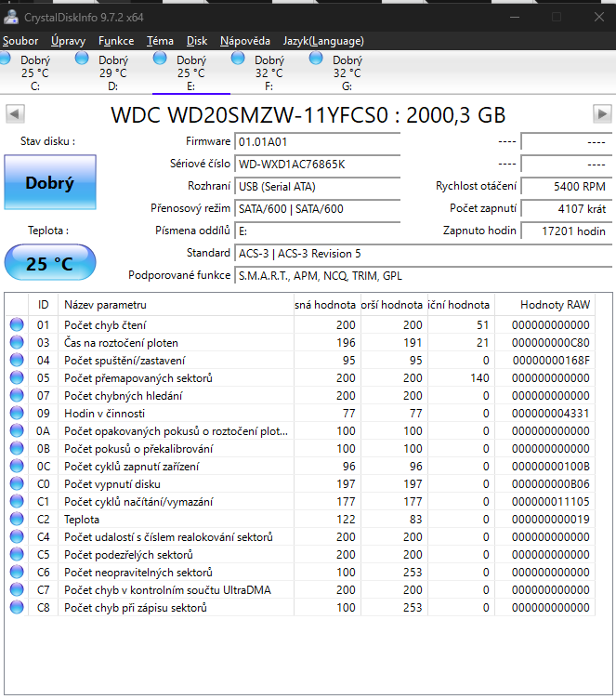Select the Počet vypnutí disku row
Image resolution: width=616 pixels, height=699 pixels.
300,483
